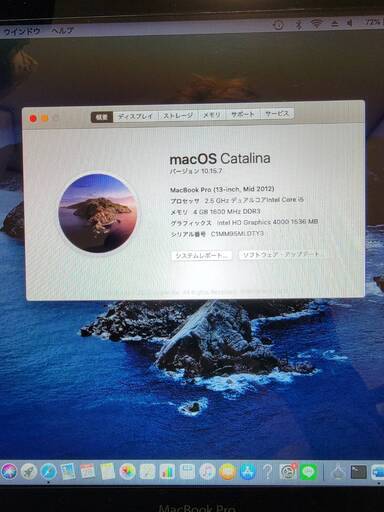384x512 pixels.
Task: Open the Calendar icon in Dock
Action: [88, 472]
